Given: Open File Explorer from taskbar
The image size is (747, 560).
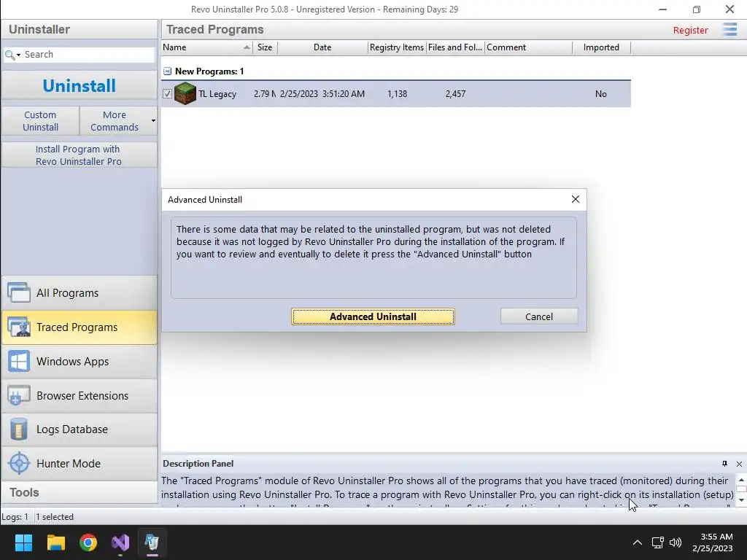Looking at the screenshot, I should click(x=55, y=542).
